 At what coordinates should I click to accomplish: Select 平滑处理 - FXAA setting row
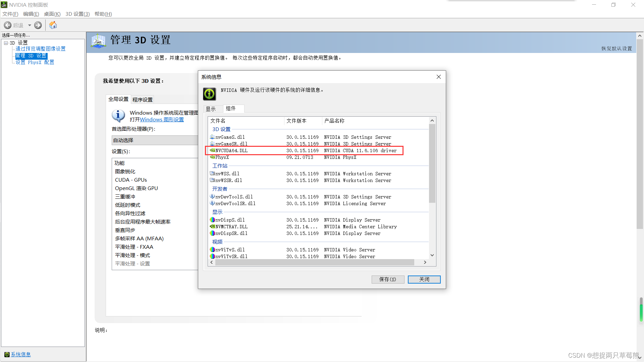click(134, 247)
